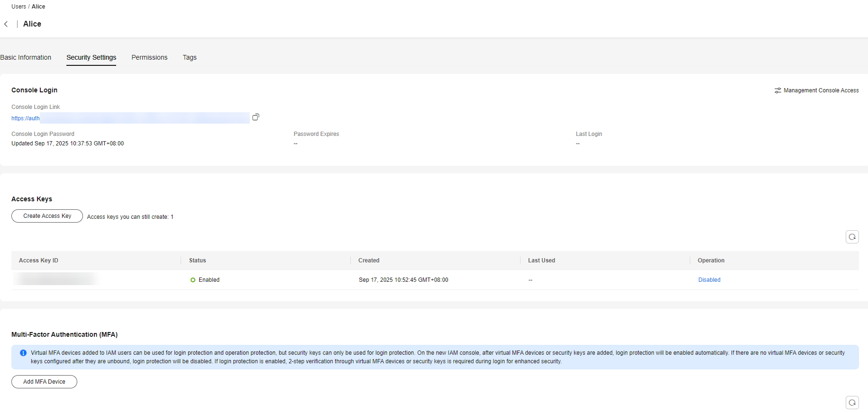The height and width of the screenshot is (413, 868).
Task: Click the Access Key ID column header
Action: 38,260
